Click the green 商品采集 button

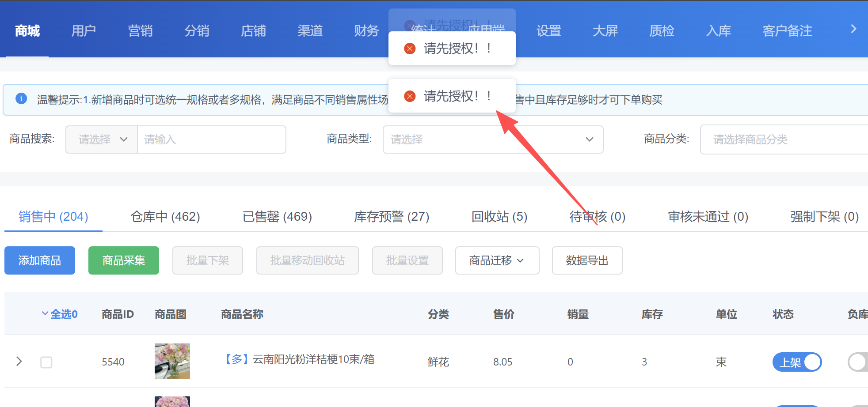point(124,260)
